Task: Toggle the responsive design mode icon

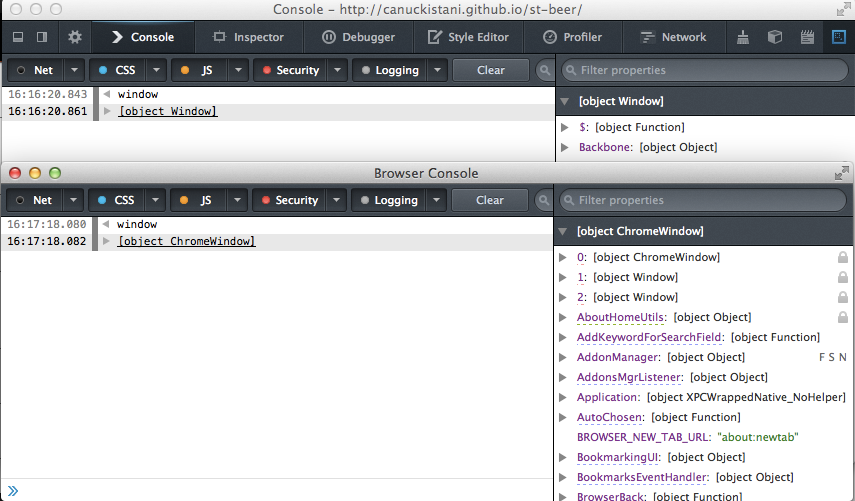Action: pyautogui.click(x=838, y=37)
